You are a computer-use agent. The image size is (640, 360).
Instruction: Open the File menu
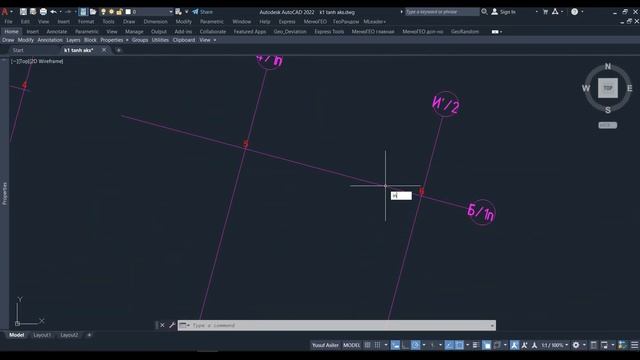[8, 22]
